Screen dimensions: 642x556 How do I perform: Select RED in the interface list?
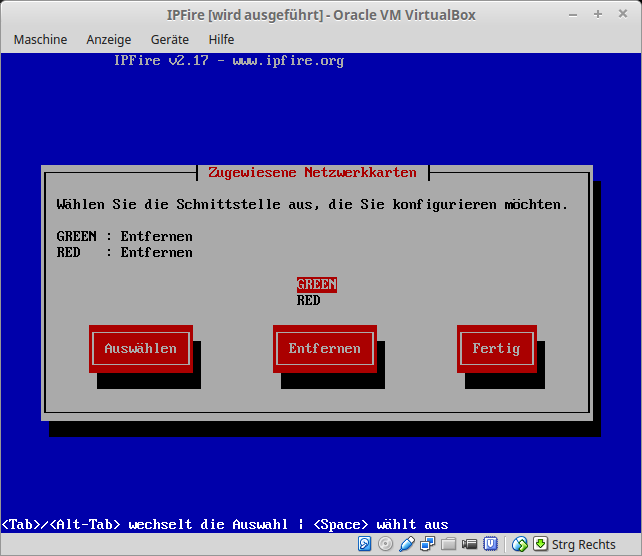coord(308,301)
